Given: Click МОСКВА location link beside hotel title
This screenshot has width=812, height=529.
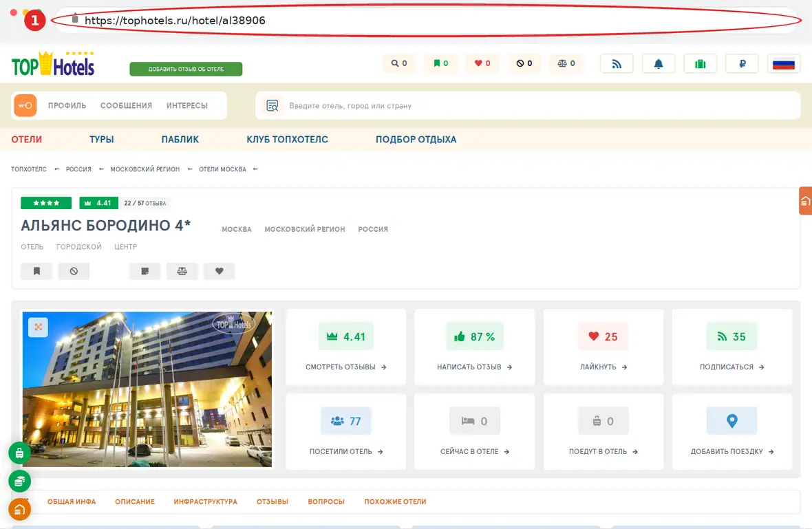Looking at the screenshot, I should click(x=237, y=229).
